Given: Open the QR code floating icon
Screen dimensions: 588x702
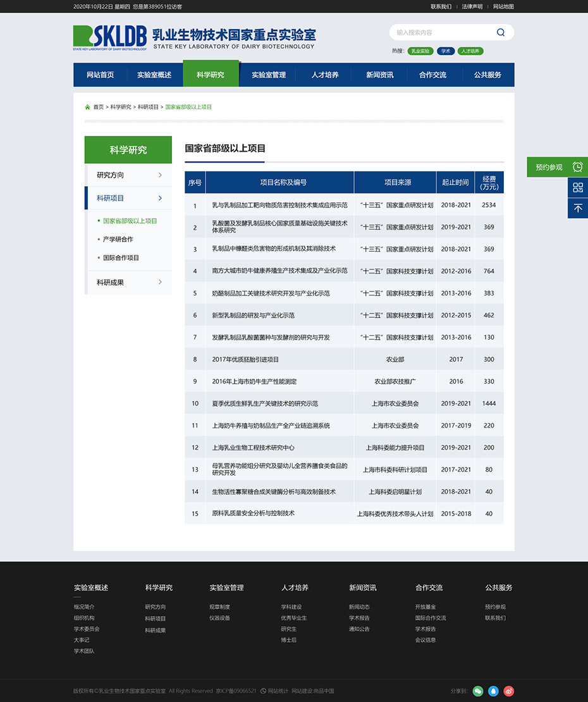Looking at the screenshot, I should coord(578,187).
